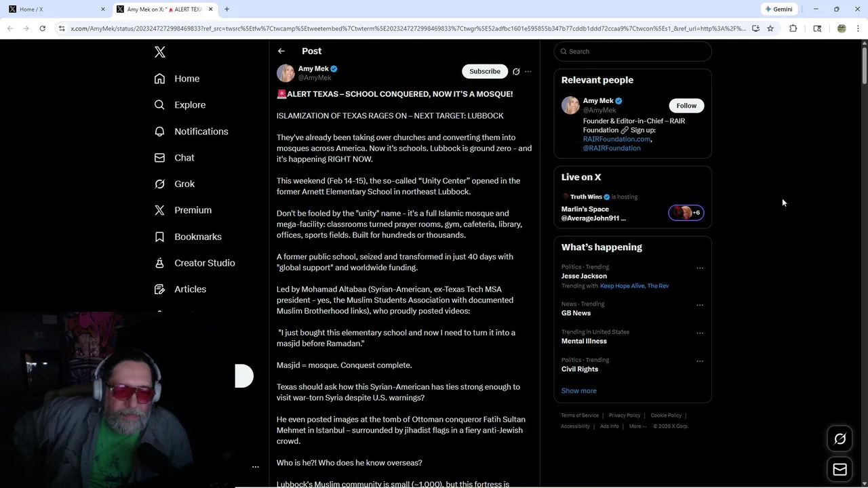Image resolution: width=868 pixels, height=488 pixels.
Task: Open Amy Mek's avatar in Relevant people
Action: coord(570,106)
